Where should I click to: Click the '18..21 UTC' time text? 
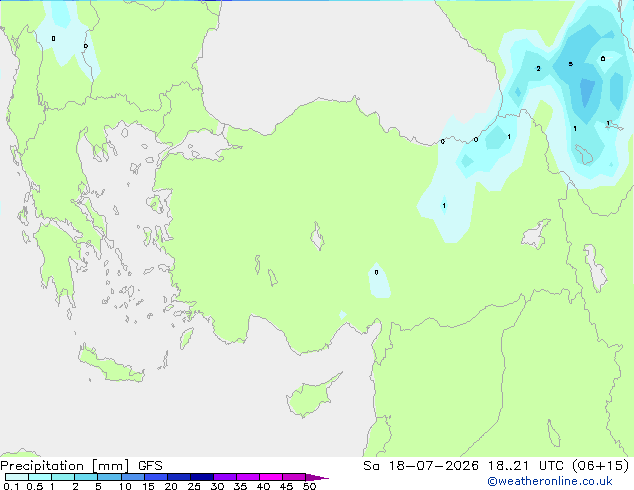tap(528, 466)
